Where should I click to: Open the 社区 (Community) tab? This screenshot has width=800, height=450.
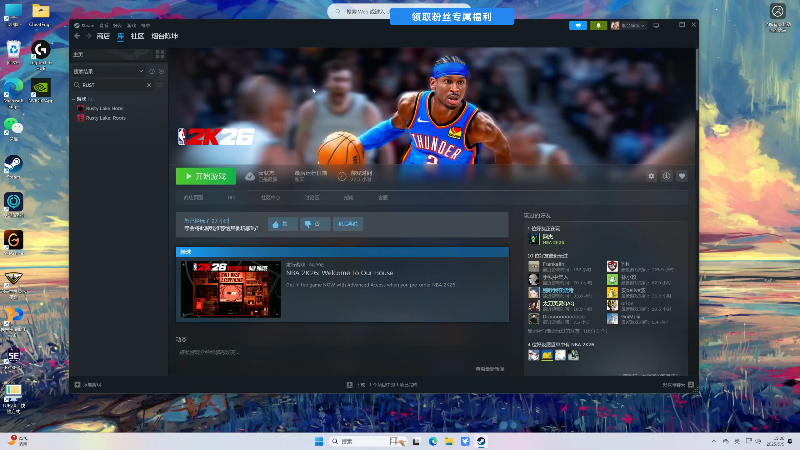point(137,36)
